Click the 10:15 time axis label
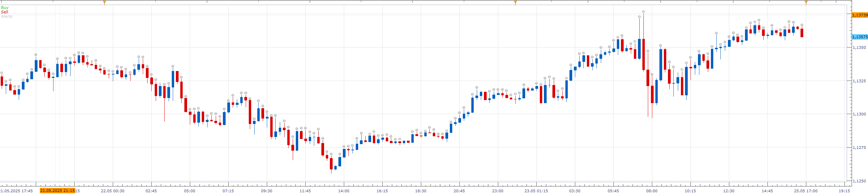Image resolution: width=868 pixels, height=195 pixels. tap(690, 191)
